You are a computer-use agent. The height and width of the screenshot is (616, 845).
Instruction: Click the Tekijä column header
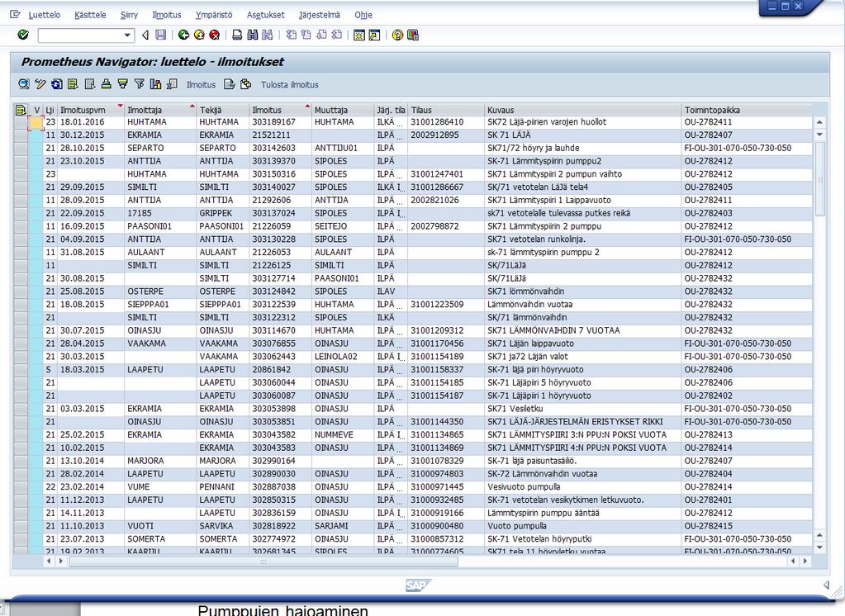click(x=223, y=110)
